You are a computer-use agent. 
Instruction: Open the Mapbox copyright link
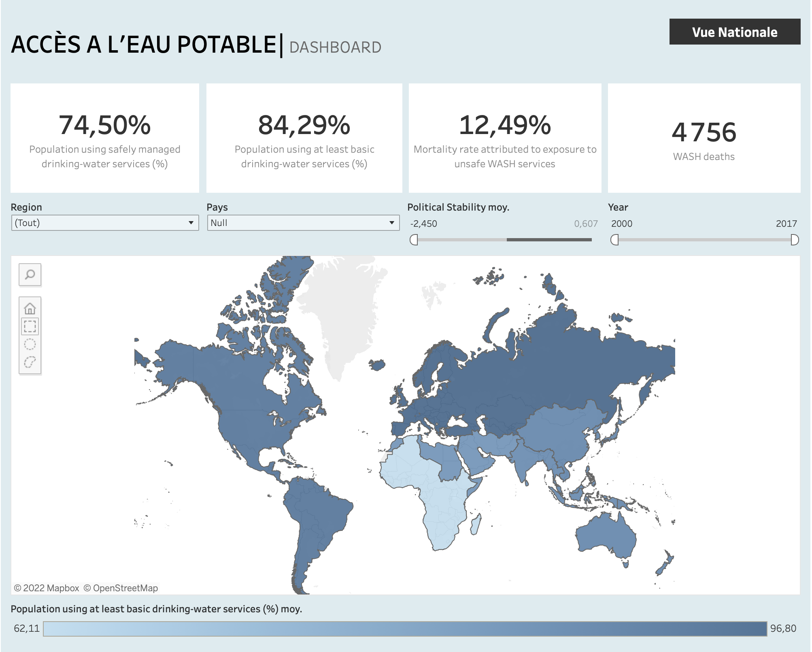[47, 588]
